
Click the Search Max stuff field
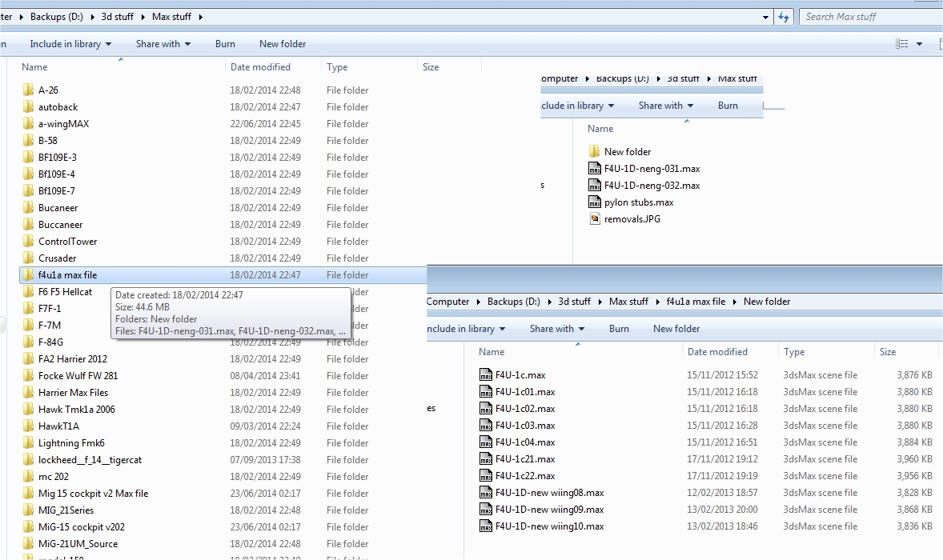[871, 17]
